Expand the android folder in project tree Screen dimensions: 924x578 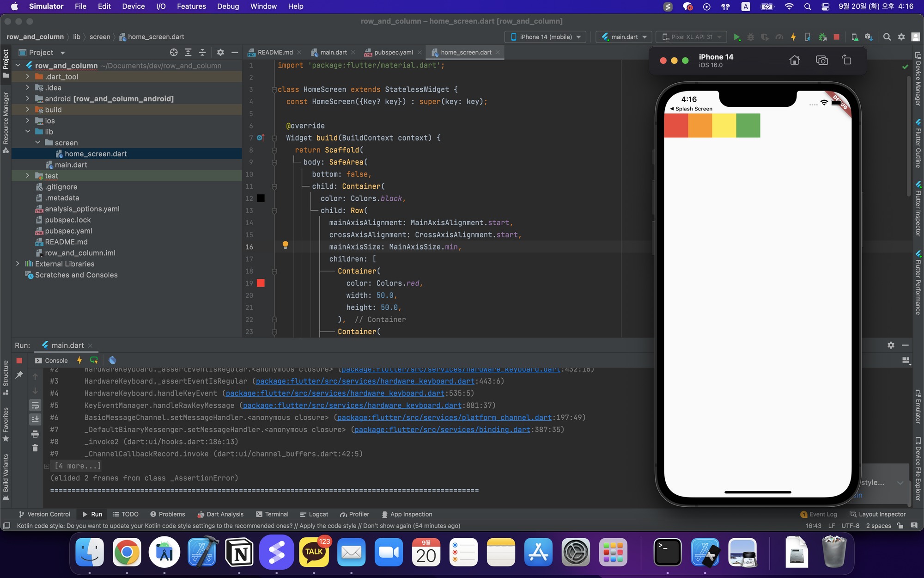pos(28,98)
